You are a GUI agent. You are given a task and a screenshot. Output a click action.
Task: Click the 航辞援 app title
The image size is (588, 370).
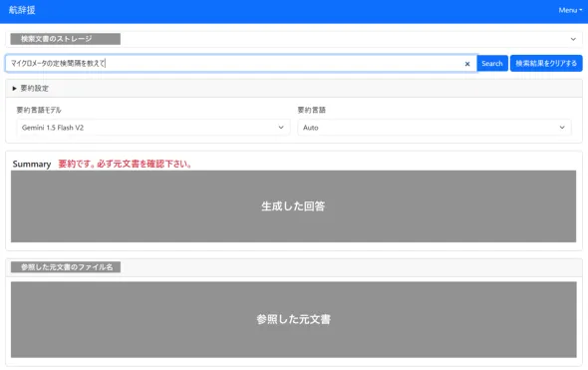pyautogui.click(x=22, y=10)
